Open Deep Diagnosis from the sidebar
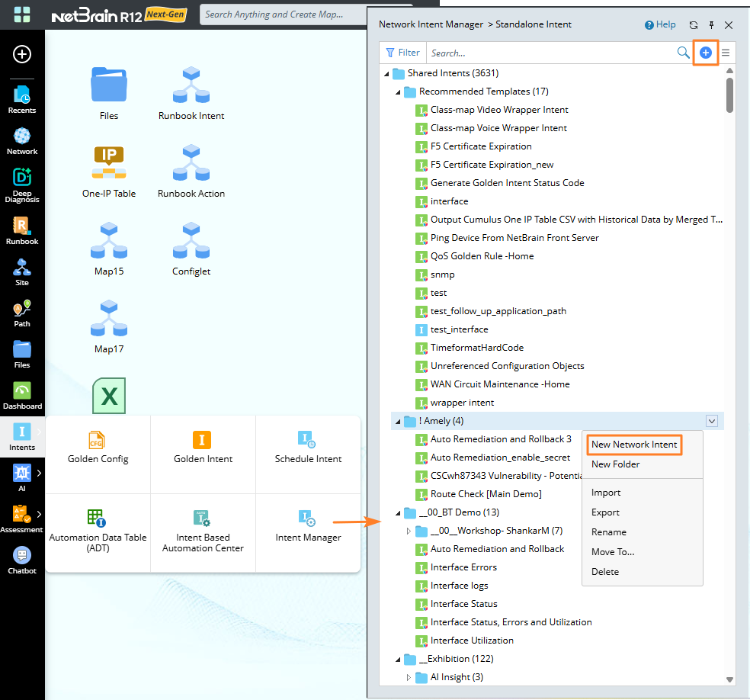The image size is (750, 700). pos(22,185)
